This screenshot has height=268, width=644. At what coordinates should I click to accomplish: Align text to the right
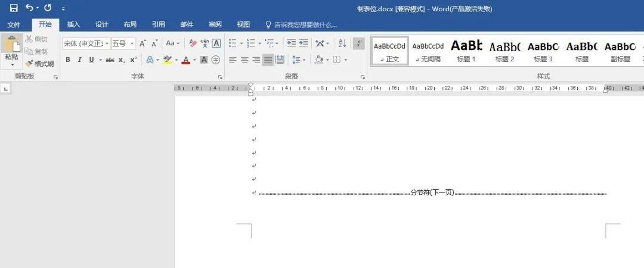point(256,60)
